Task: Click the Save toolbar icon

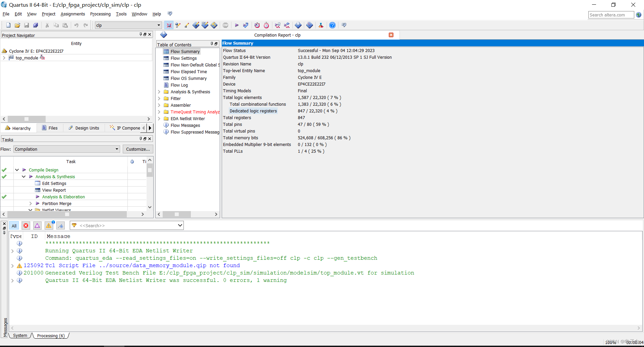Action: [26, 25]
